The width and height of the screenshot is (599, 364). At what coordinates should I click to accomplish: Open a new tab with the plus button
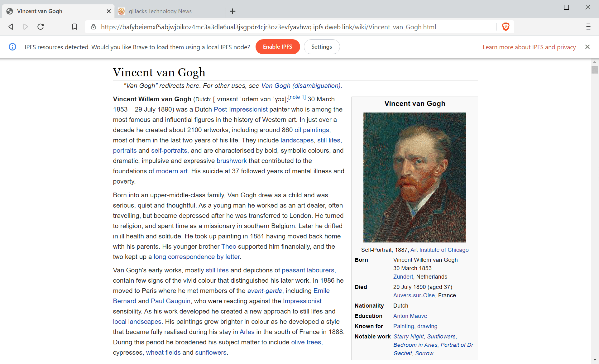232,11
